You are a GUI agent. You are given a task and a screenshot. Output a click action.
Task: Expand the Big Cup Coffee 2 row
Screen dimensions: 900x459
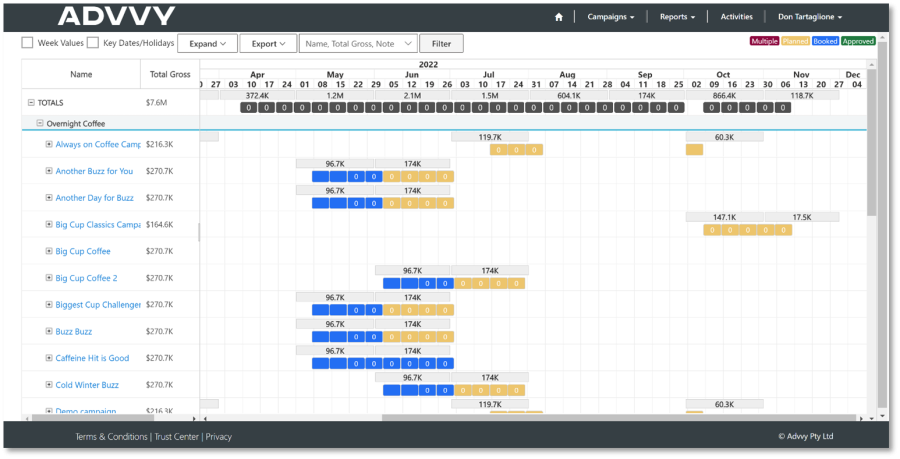[x=49, y=278]
